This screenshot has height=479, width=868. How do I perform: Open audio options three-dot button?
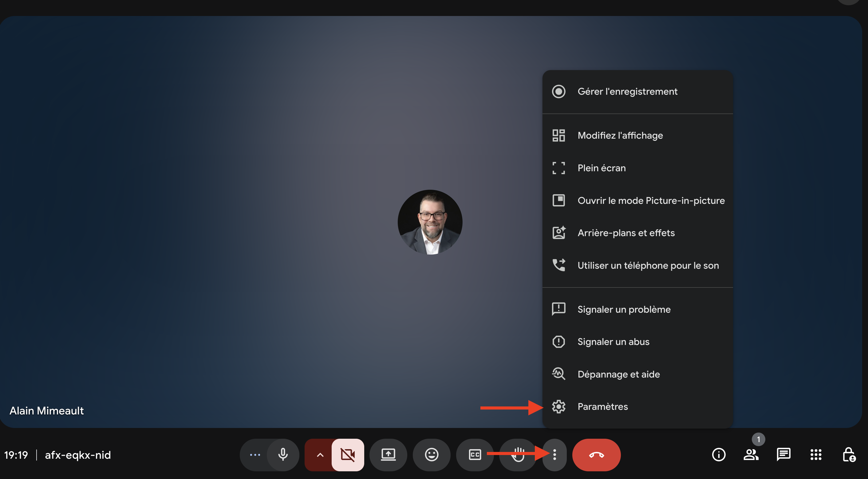pos(255,455)
